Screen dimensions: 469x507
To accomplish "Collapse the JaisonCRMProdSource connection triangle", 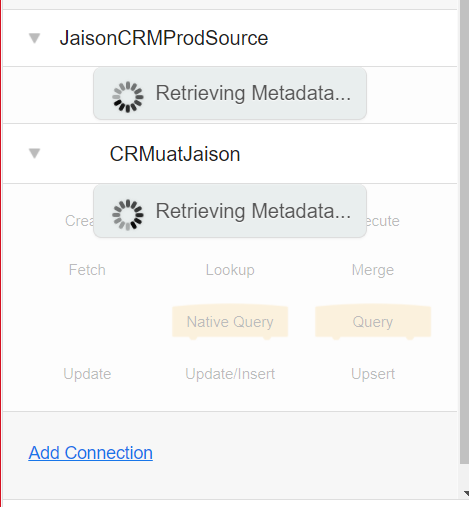I will pos(34,38).
